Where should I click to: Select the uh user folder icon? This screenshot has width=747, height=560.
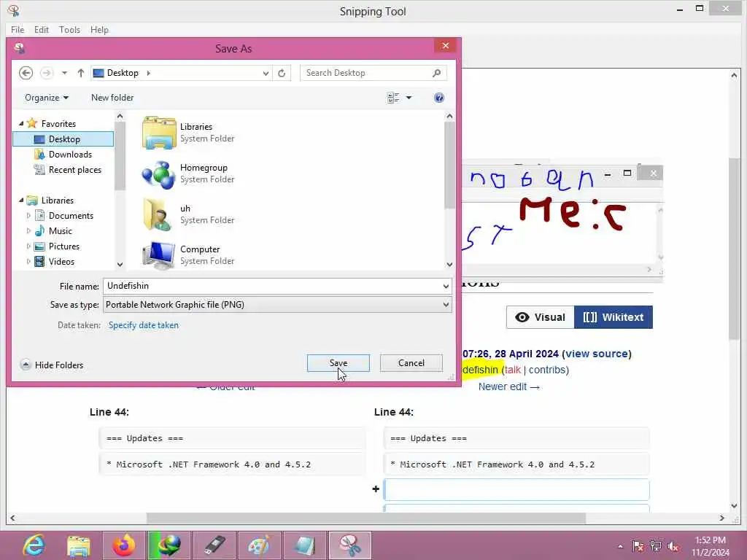click(158, 215)
